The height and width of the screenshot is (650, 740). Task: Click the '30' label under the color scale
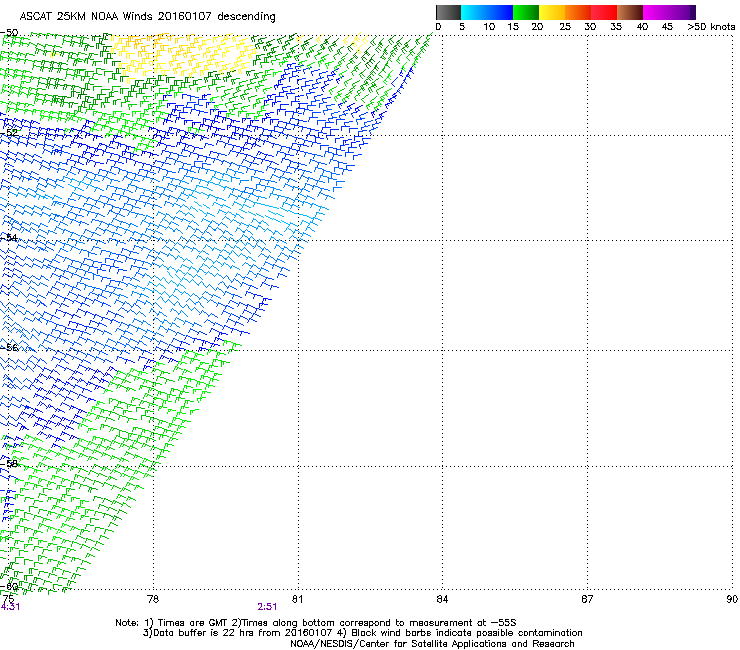click(590, 27)
